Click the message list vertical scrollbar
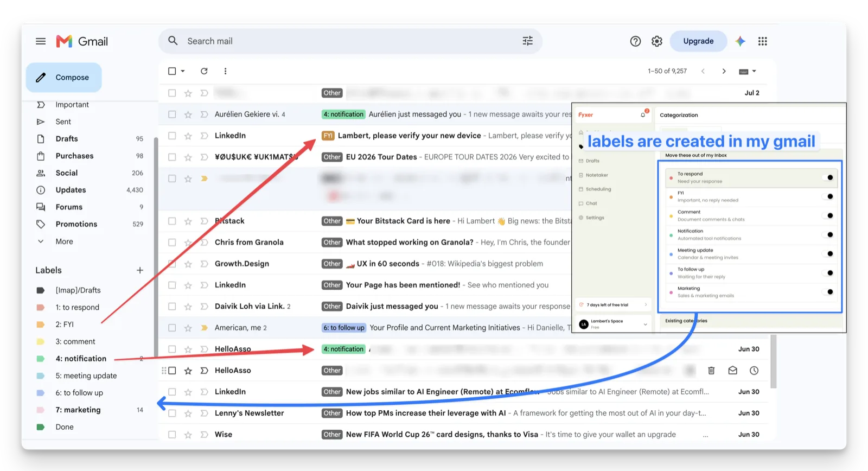868x471 pixels. 773,361
